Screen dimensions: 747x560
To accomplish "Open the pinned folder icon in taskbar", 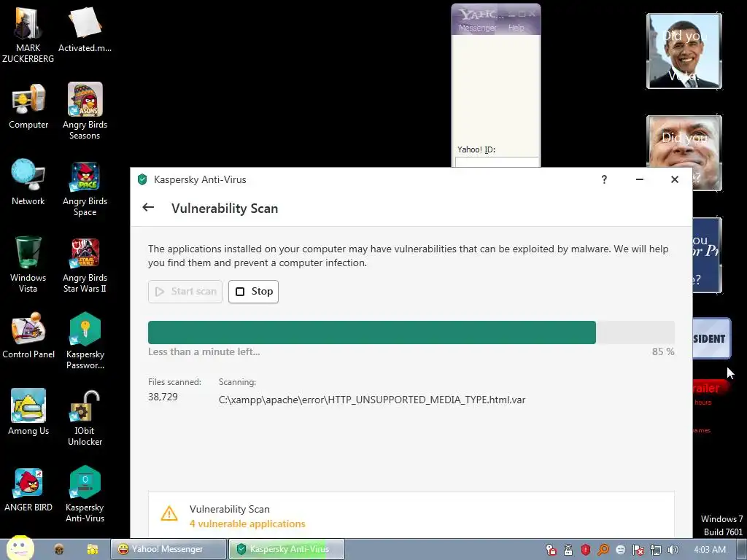I will pos(93,549).
